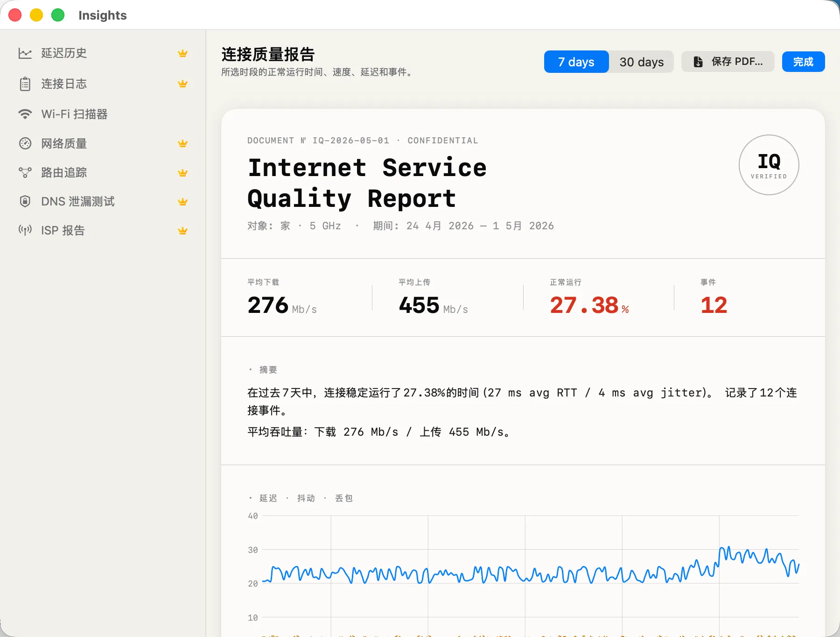840x637 pixels.
Task: Click the chart y-axis label 30
Action: (253, 550)
